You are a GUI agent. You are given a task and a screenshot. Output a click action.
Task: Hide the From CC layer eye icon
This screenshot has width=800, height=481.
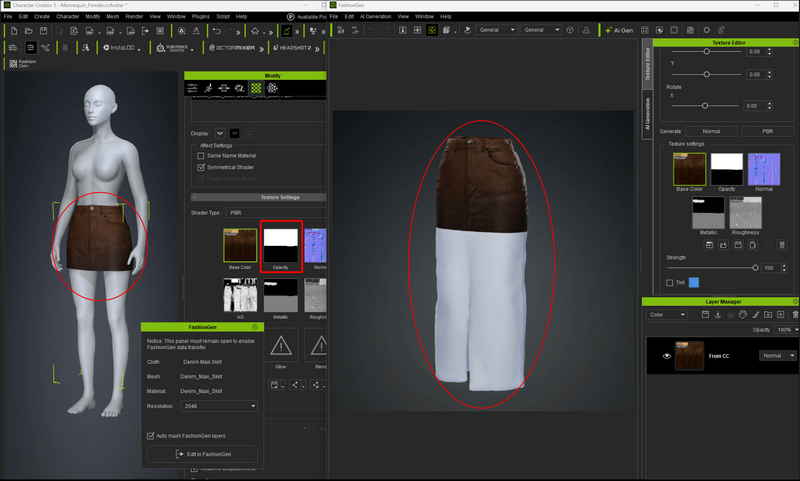(x=666, y=356)
